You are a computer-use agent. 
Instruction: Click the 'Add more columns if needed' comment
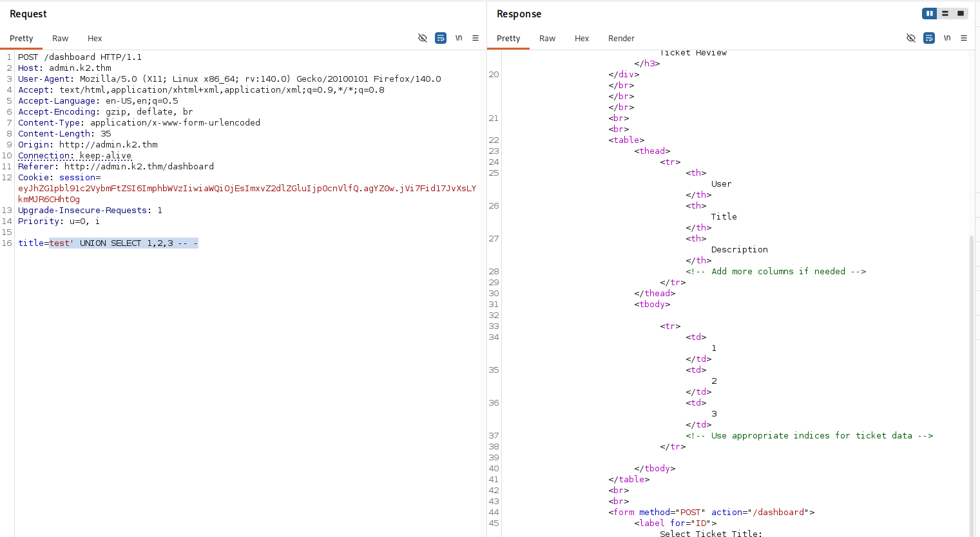776,271
